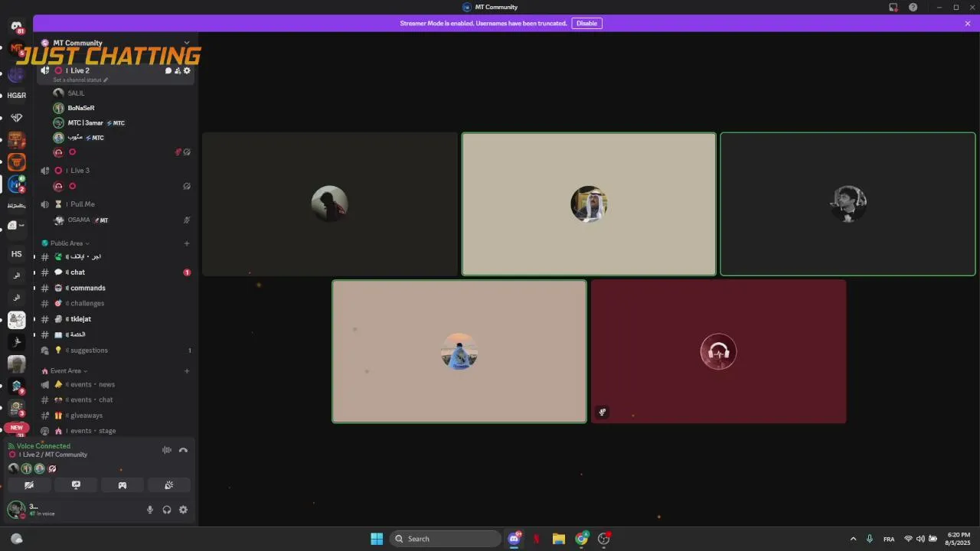Screen dimensions: 980x551
Task: Select the dark-haired participant tile
Action: (x=848, y=204)
